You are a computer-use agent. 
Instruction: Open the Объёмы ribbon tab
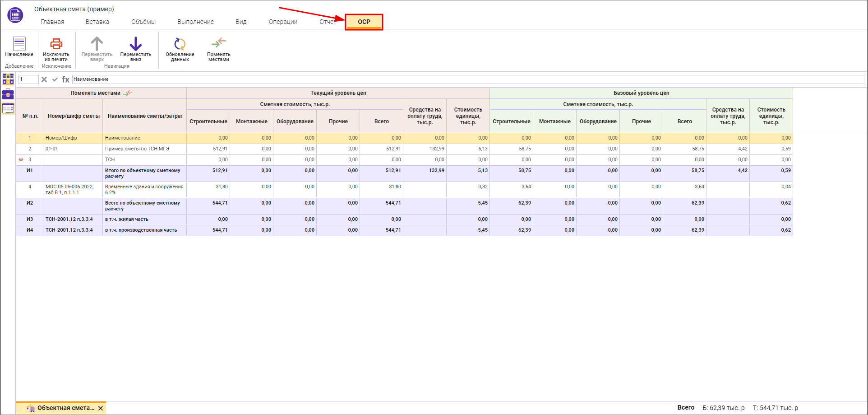pos(143,22)
